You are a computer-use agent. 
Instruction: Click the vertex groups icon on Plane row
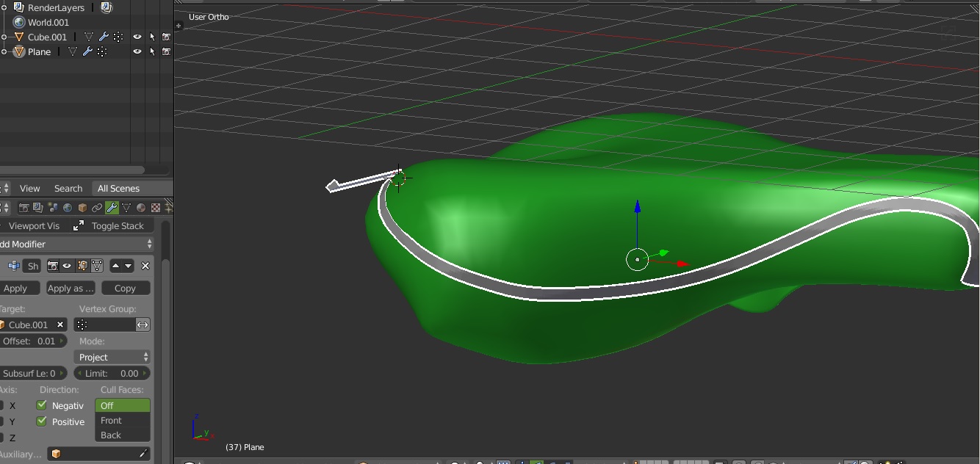101,51
